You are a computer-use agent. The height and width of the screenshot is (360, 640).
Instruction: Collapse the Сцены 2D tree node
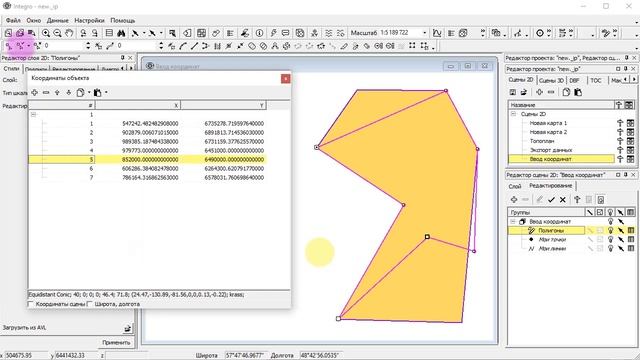point(513,114)
